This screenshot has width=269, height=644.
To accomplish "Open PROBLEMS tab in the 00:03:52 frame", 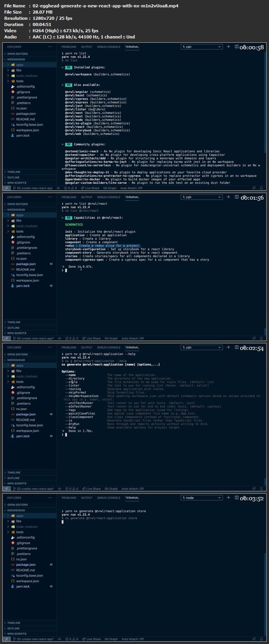I will [69, 498].
